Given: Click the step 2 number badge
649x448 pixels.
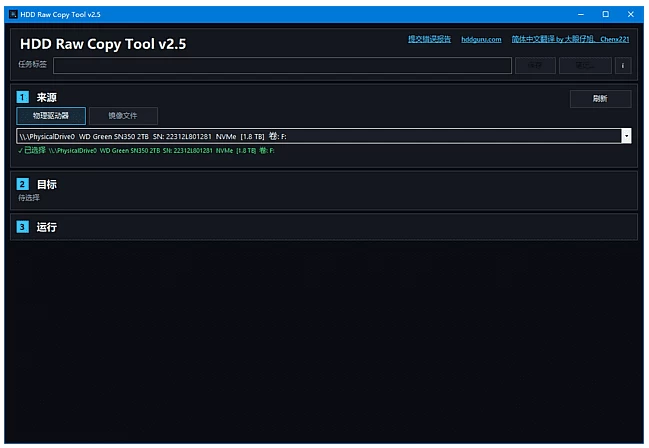Looking at the screenshot, I should click(23, 184).
